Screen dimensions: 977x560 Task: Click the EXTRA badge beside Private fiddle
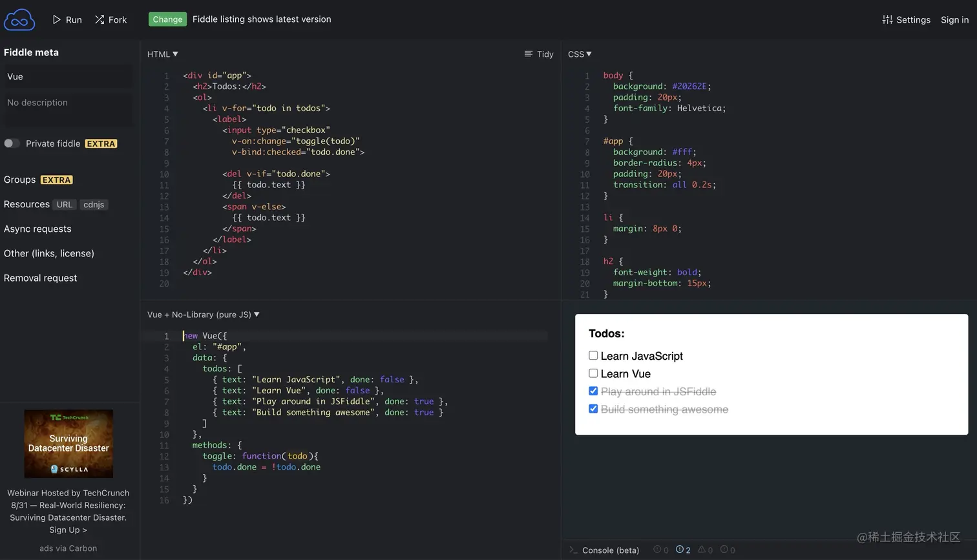(x=101, y=144)
